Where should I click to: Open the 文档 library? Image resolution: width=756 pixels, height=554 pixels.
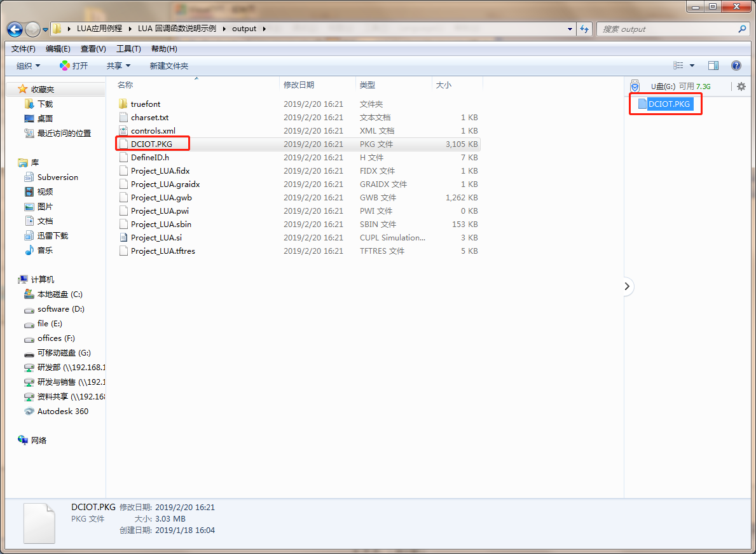pos(45,221)
